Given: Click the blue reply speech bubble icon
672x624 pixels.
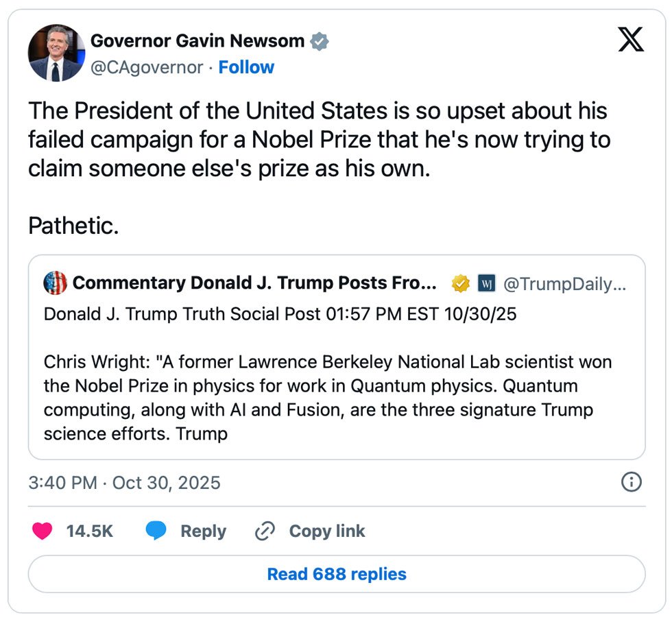Looking at the screenshot, I should (x=156, y=531).
